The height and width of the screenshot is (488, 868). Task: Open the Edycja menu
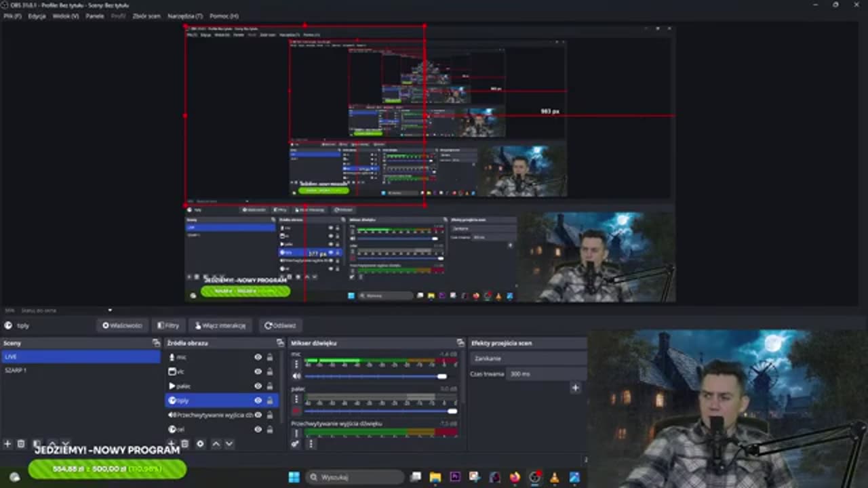tap(37, 16)
